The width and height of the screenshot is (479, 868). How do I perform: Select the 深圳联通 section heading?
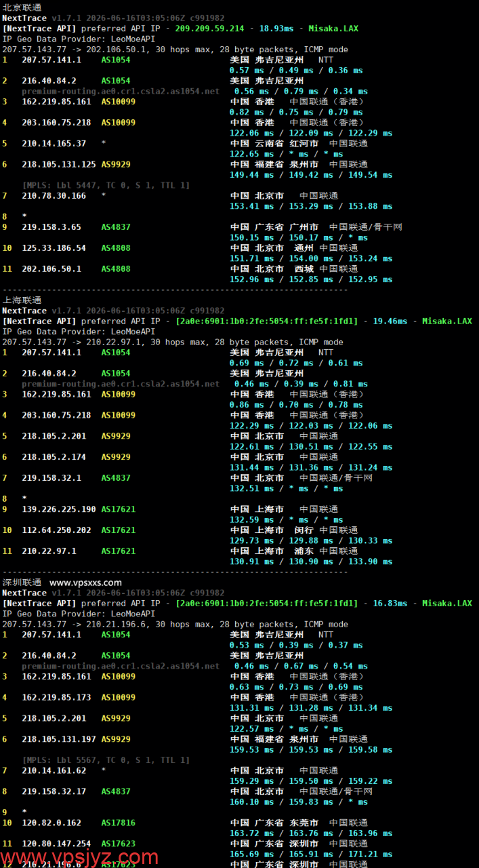coord(22,583)
